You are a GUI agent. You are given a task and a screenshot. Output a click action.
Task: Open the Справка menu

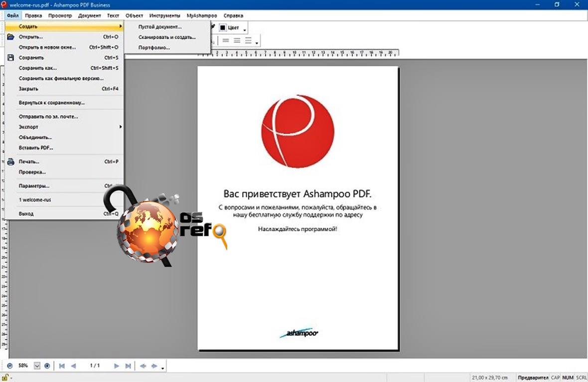233,15
